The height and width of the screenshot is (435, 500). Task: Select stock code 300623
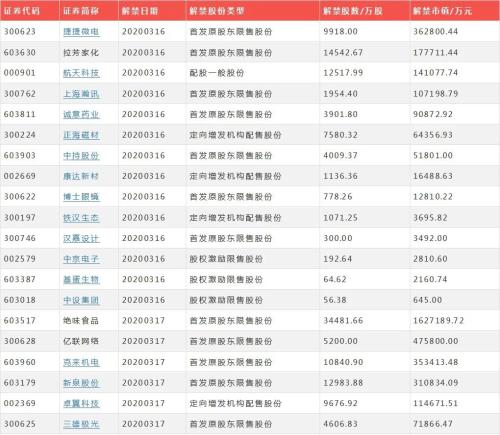click(20, 32)
